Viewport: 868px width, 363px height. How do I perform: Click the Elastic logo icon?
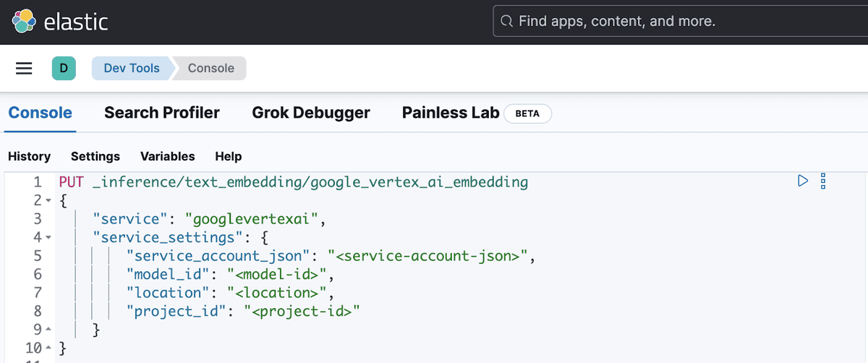[x=24, y=22]
